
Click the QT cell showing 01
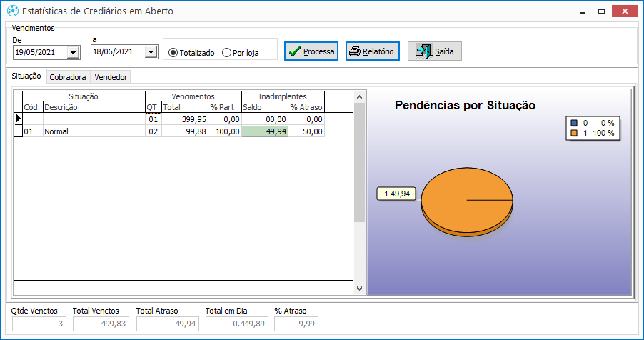pyautogui.click(x=154, y=119)
